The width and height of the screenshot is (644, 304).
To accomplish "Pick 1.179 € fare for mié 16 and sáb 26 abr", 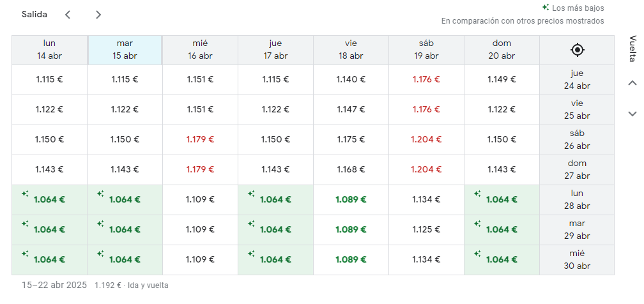I will point(200,140).
